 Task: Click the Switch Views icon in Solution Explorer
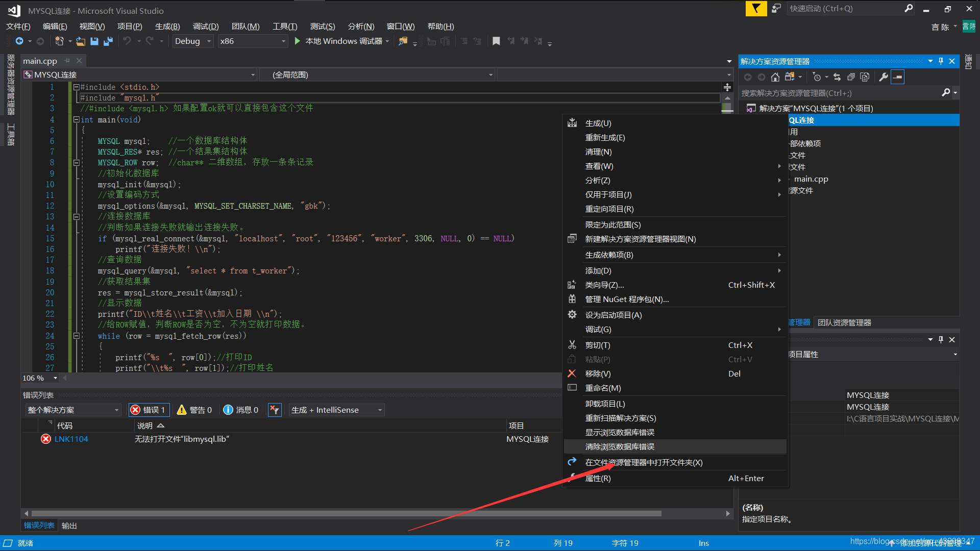tap(790, 77)
